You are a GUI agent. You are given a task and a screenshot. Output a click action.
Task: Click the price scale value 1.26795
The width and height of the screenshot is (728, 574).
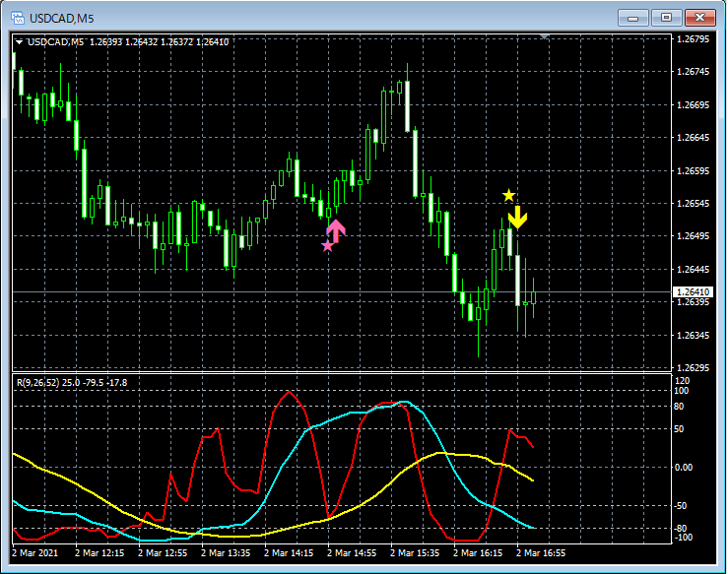[x=694, y=39]
